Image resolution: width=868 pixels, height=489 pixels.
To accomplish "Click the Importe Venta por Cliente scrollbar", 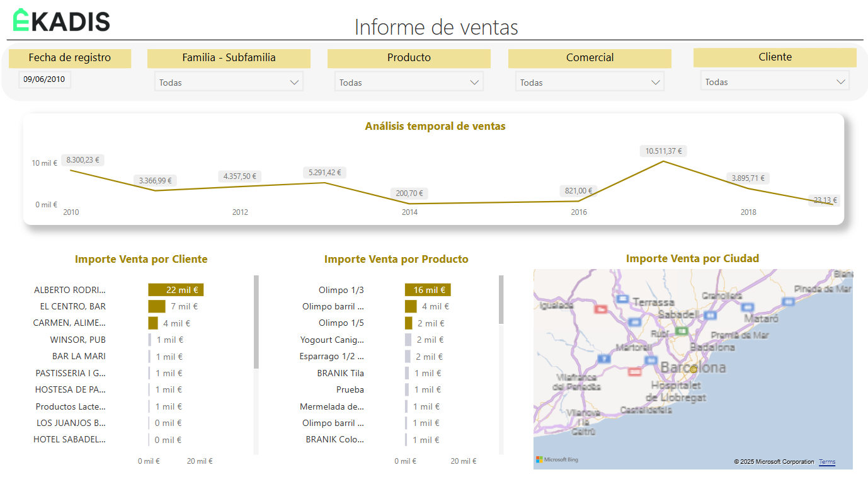I will coord(256,321).
